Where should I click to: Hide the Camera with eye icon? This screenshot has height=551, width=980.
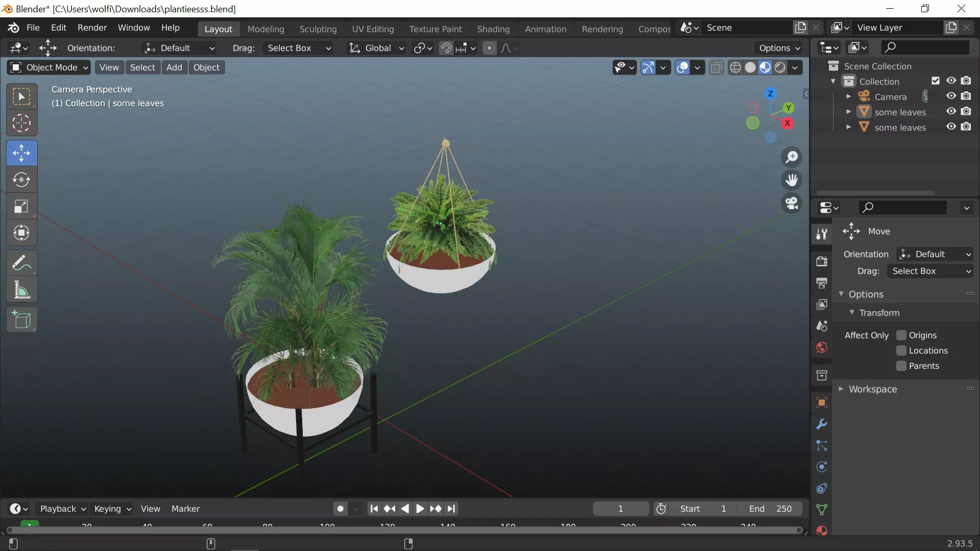pyautogui.click(x=951, y=96)
